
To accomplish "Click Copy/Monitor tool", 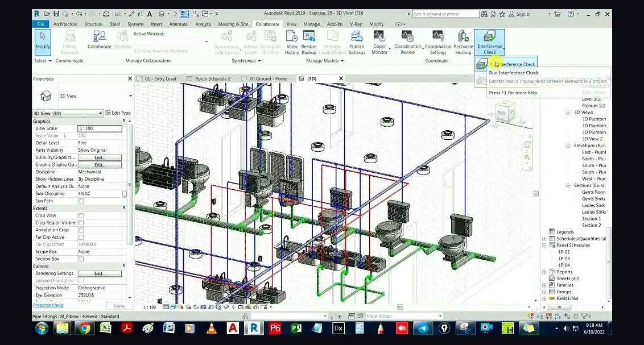I will (379, 42).
